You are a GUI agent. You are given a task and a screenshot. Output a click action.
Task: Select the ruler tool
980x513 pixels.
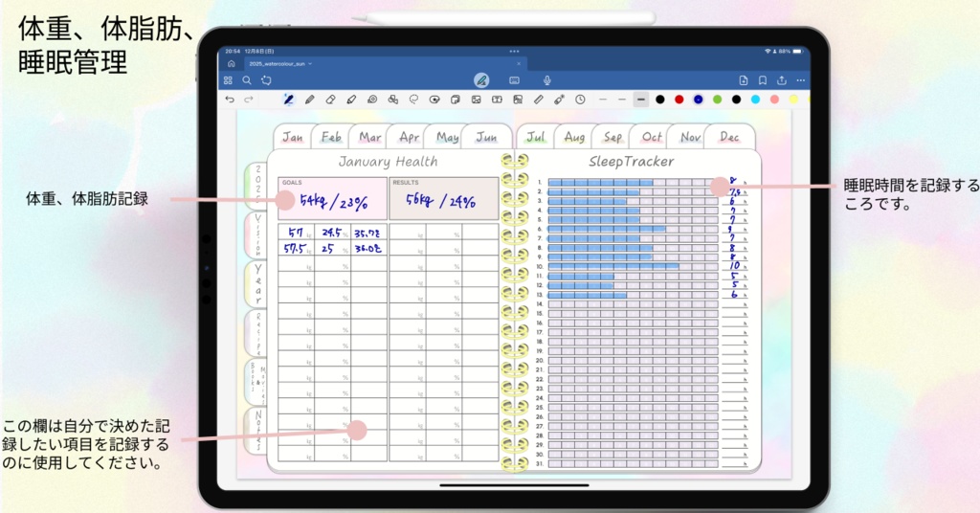click(x=538, y=100)
